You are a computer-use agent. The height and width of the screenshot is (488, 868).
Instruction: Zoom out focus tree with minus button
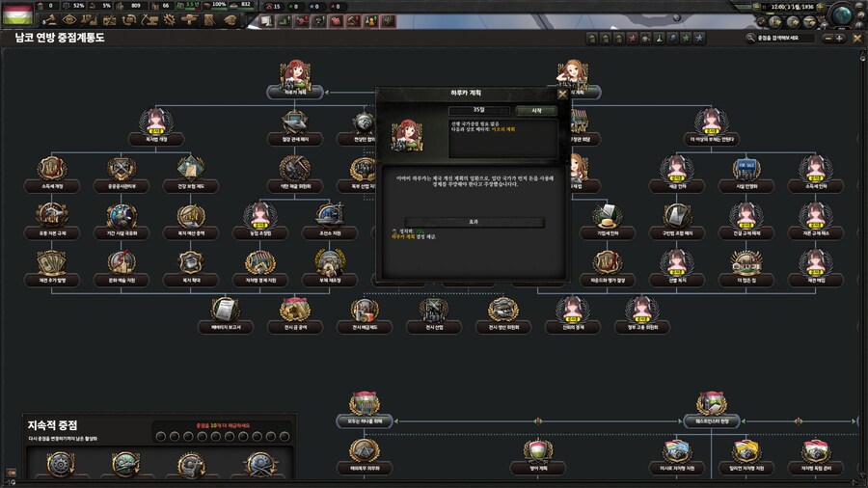826,38
